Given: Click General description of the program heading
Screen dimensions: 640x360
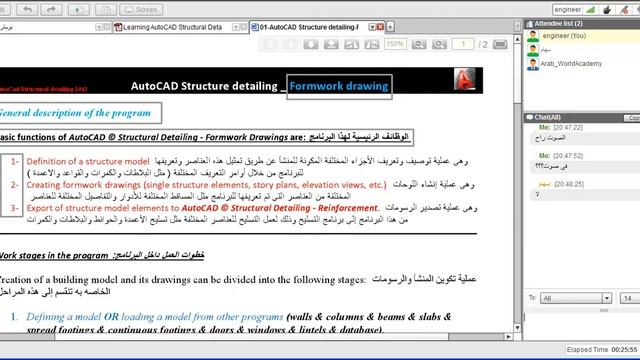Looking at the screenshot, I should pos(75,113).
